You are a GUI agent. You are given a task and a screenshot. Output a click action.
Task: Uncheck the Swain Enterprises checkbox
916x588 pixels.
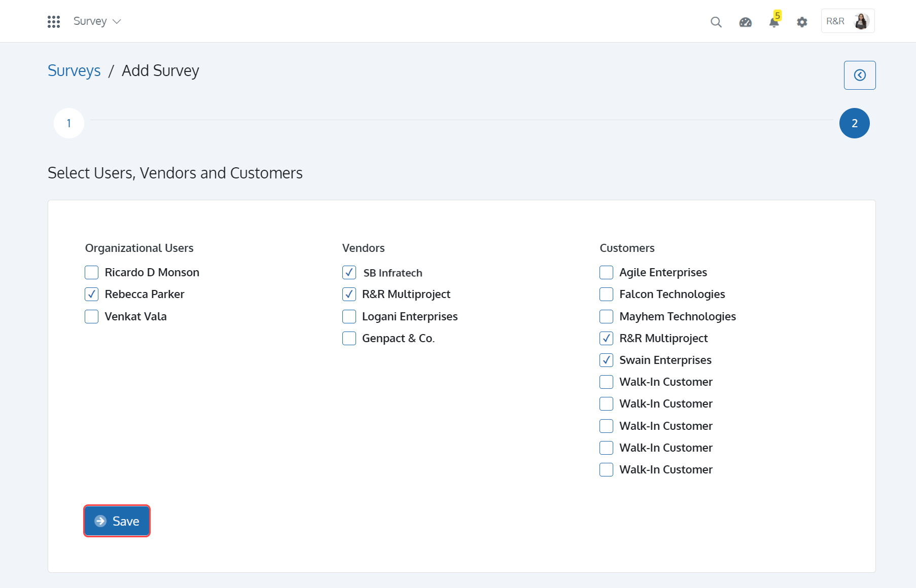[606, 360]
